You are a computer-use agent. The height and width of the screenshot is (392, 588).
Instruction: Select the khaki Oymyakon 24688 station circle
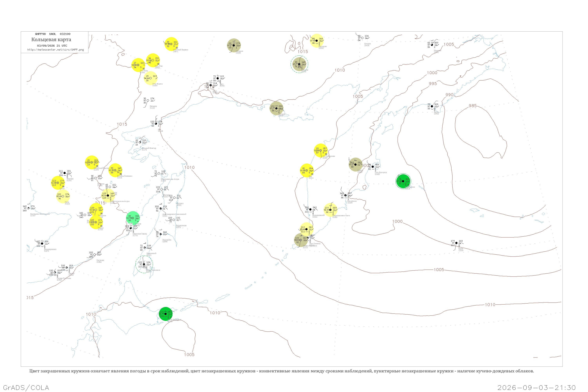pos(234,45)
